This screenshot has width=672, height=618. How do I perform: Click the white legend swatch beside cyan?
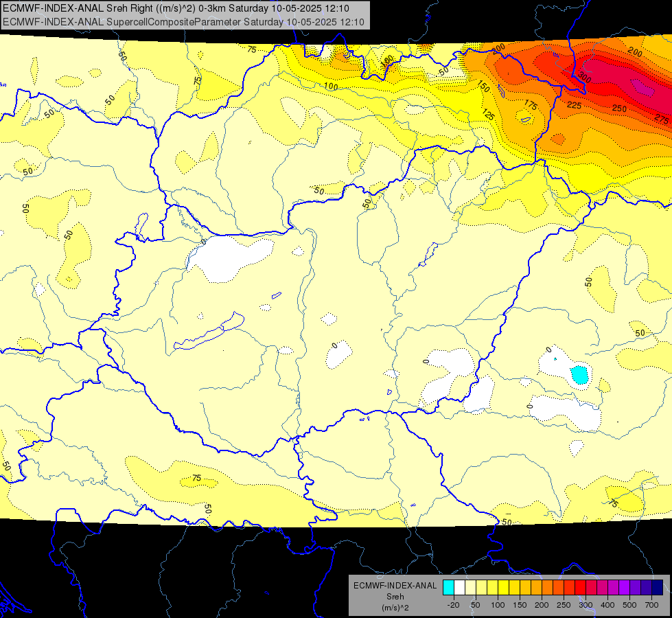tap(459, 588)
